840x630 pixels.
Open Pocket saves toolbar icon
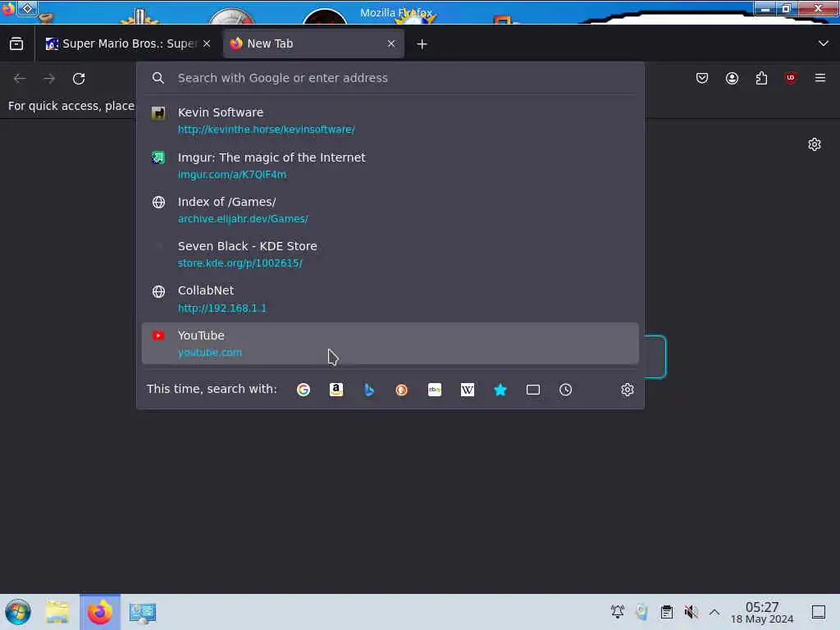point(702,78)
